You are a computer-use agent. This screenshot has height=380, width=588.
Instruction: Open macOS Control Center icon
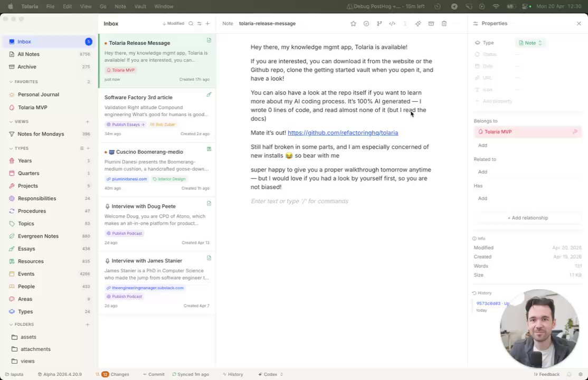(x=526, y=6)
